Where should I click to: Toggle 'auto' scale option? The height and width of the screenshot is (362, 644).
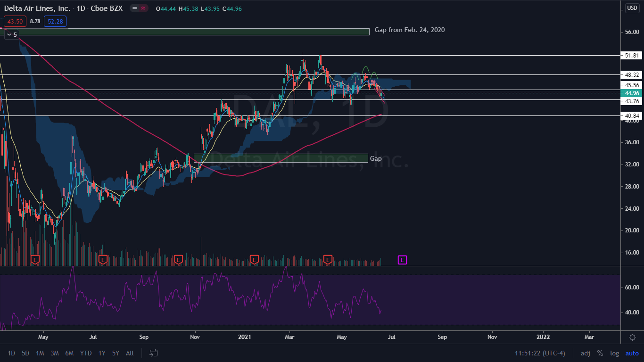click(632, 353)
